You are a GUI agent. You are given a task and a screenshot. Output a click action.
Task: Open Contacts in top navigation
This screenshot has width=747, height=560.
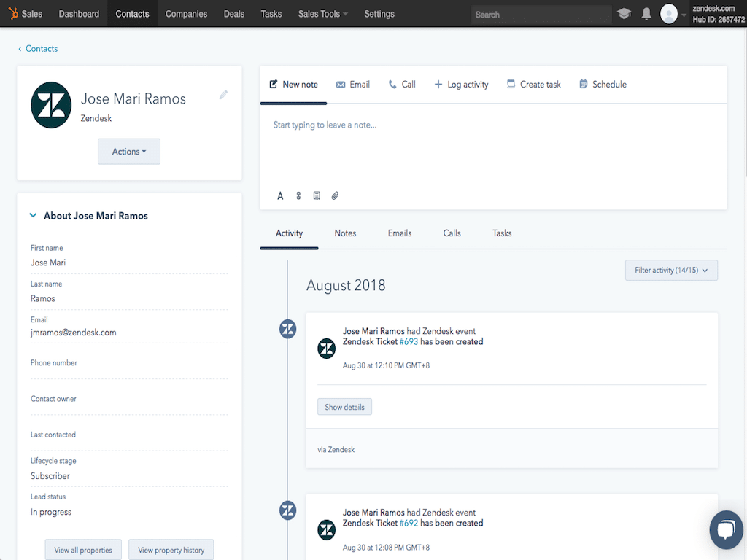tap(133, 14)
